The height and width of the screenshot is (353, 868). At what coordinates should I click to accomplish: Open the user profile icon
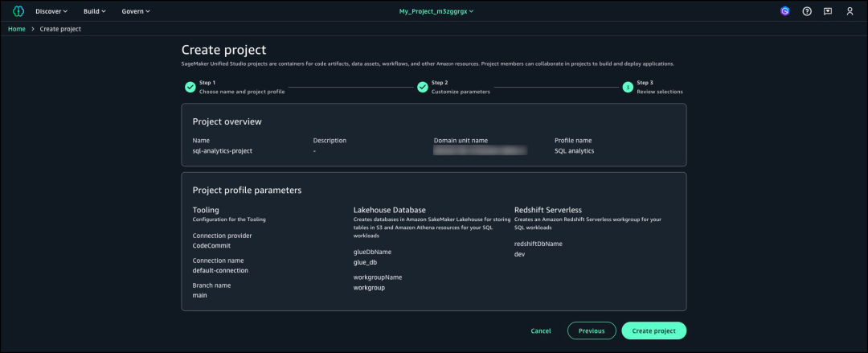pyautogui.click(x=850, y=11)
